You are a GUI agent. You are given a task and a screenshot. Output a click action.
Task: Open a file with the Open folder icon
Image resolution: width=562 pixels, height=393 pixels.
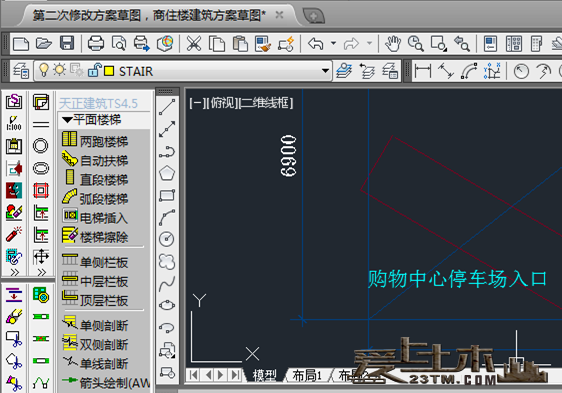tap(44, 44)
